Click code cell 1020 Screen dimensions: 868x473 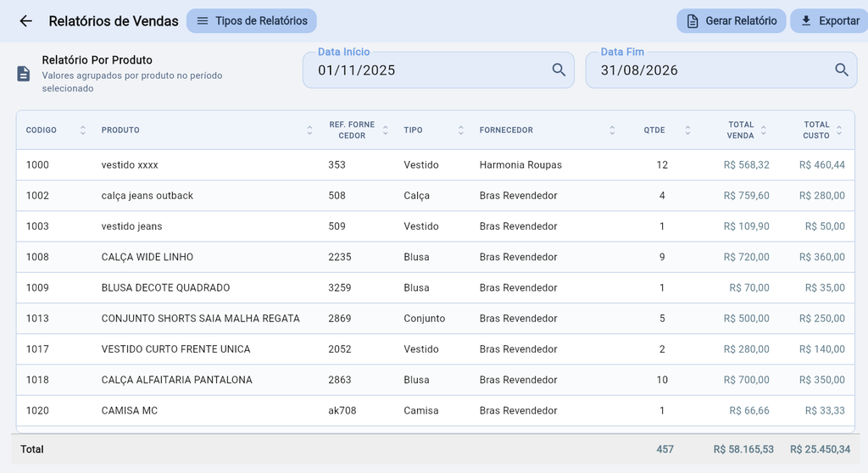pos(37,410)
